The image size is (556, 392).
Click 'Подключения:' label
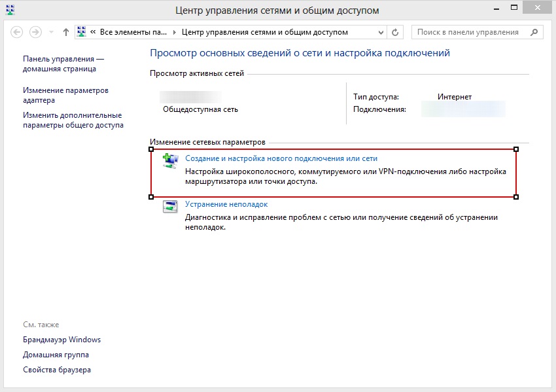pyautogui.click(x=379, y=109)
